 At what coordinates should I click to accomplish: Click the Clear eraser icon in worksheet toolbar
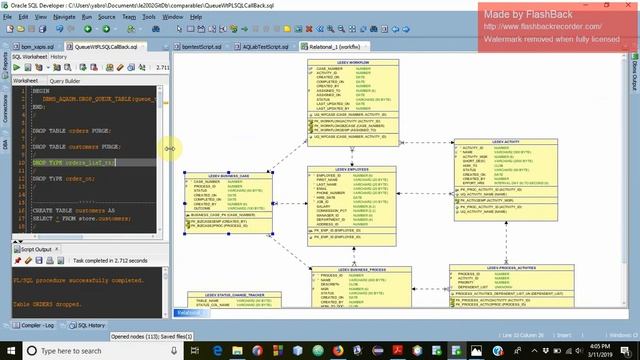click(120, 67)
